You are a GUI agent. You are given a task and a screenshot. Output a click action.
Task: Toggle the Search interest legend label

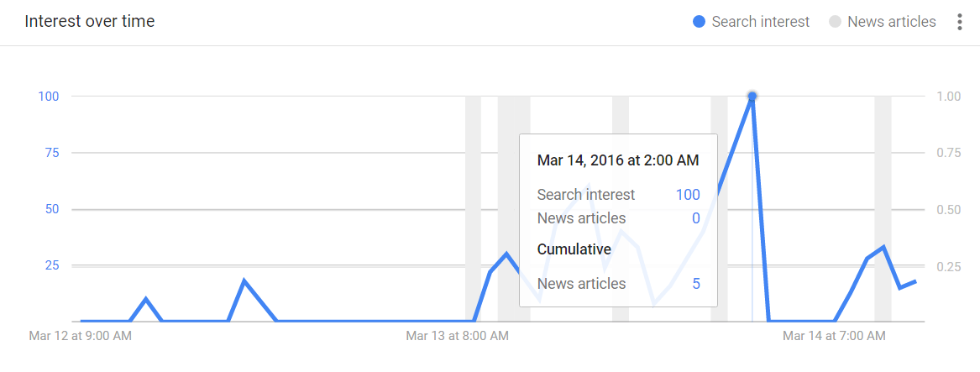coord(760,22)
